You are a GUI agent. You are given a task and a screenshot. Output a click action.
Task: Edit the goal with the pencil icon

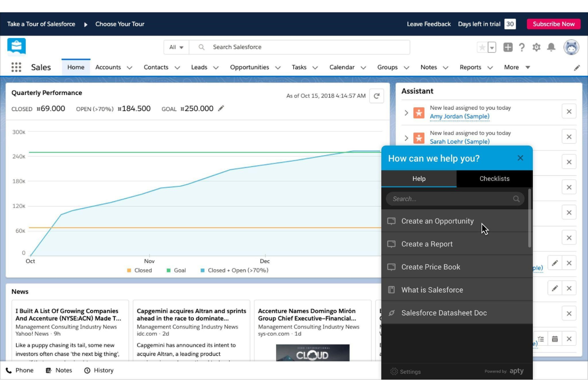pyautogui.click(x=221, y=108)
